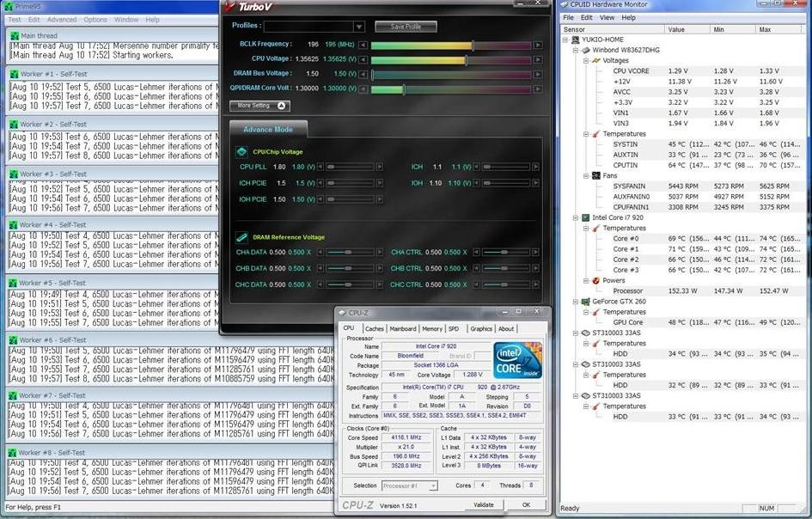Open the Profiles dropdown in TurboV
The height and width of the screenshot is (519, 812).
pos(359,27)
